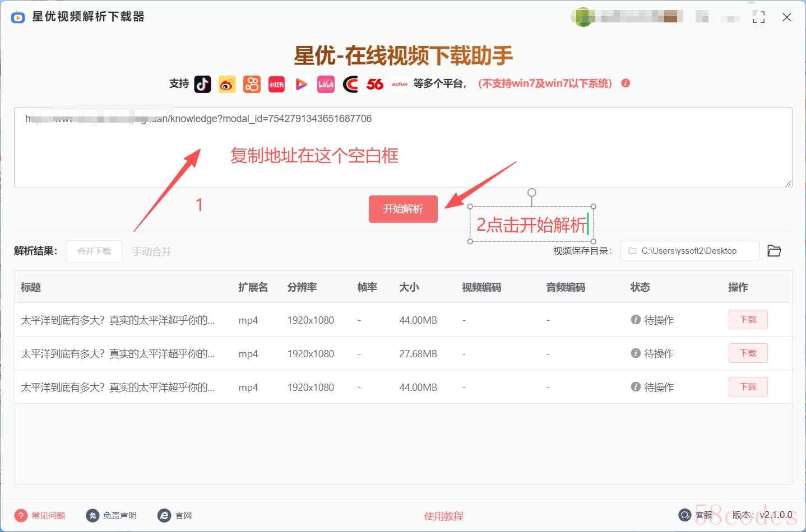Click 1920x1080 in the 27.68MB row

pyautogui.click(x=311, y=353)
